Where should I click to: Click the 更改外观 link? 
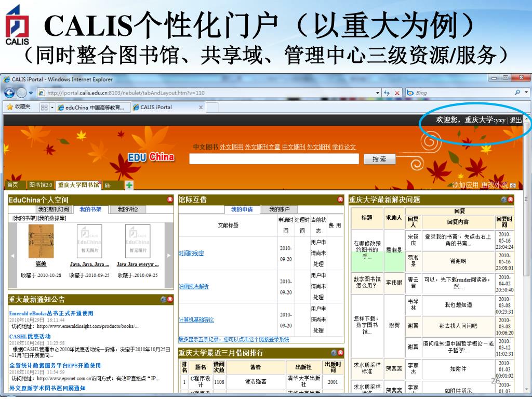494,185
